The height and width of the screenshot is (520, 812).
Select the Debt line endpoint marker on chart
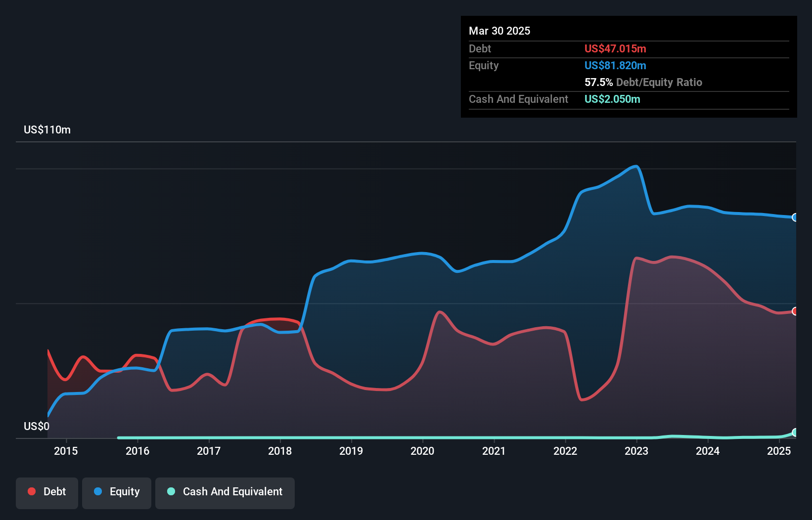point(795,311)
